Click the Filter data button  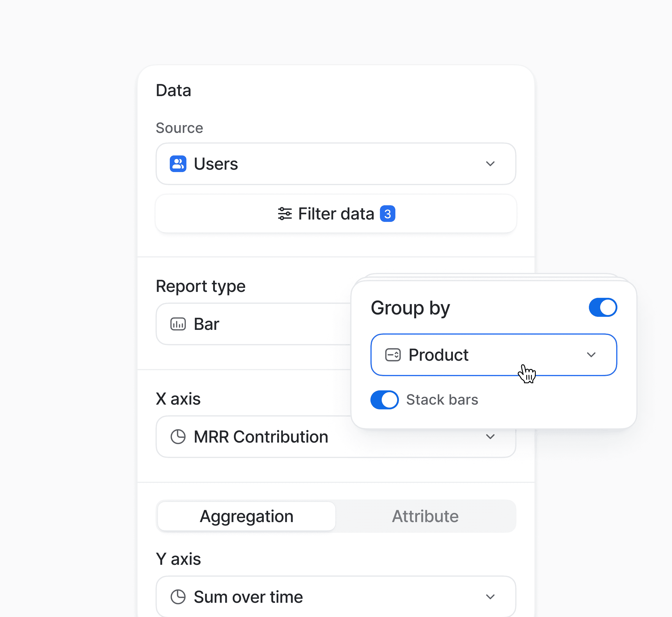[x=336, y=214]
